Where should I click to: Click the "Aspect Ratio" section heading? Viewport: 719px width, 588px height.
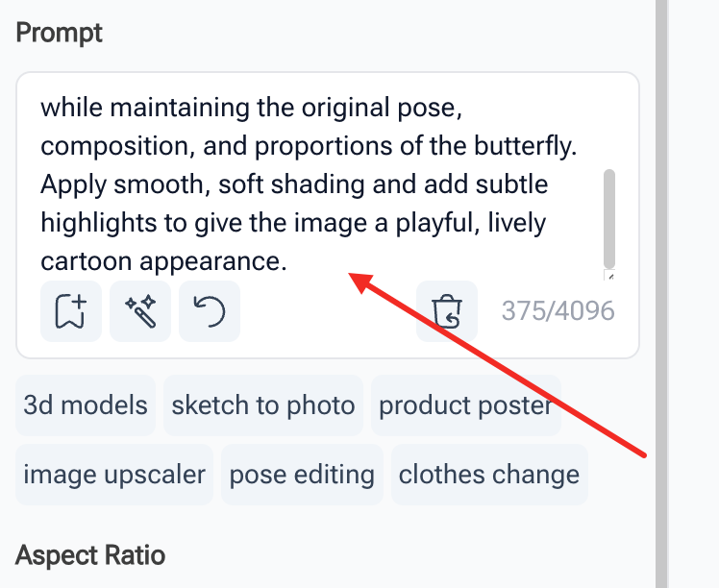tap(90, 555)
